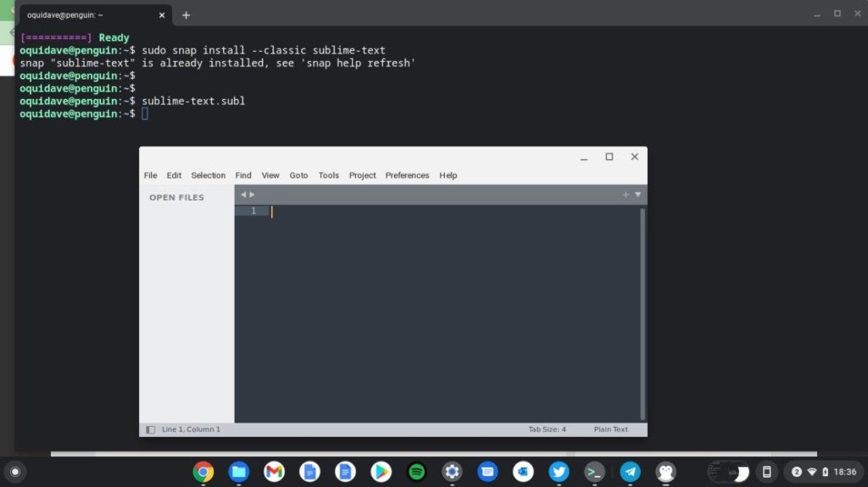
Task: Open Gmail from the shelf
Action: point(274,472)
